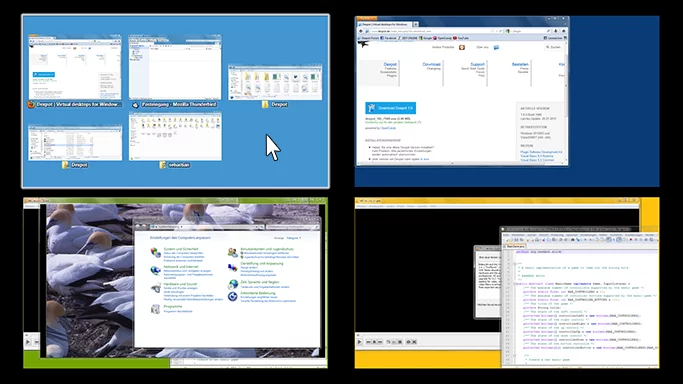Click the folder icon labeled sebastian
Screen dimensions: 683x384
(162, 165)
